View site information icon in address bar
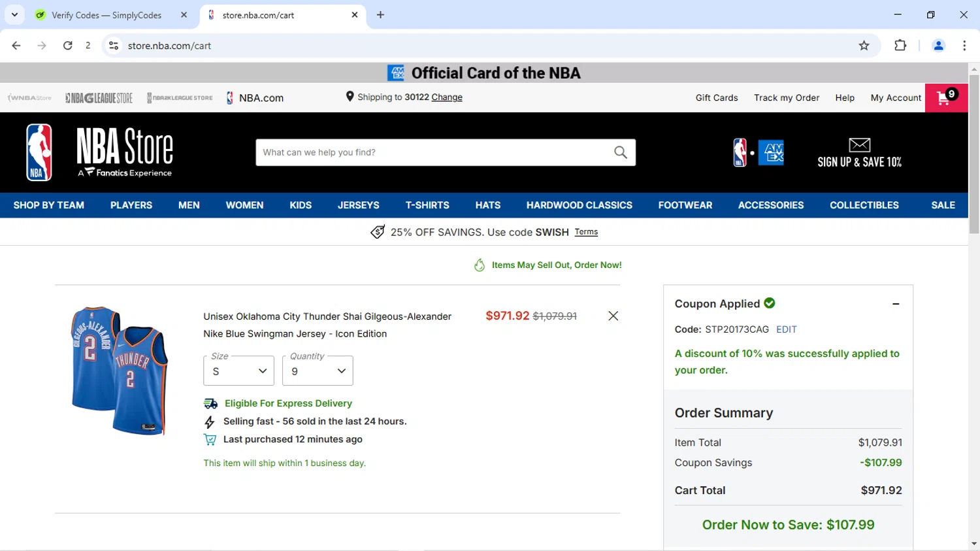This screenshot has height=551, width=980. pos(114,46)
